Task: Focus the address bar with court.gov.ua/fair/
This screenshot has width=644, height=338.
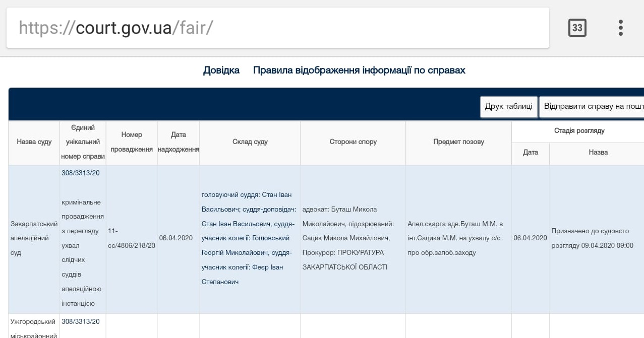Action: [278, 28]
